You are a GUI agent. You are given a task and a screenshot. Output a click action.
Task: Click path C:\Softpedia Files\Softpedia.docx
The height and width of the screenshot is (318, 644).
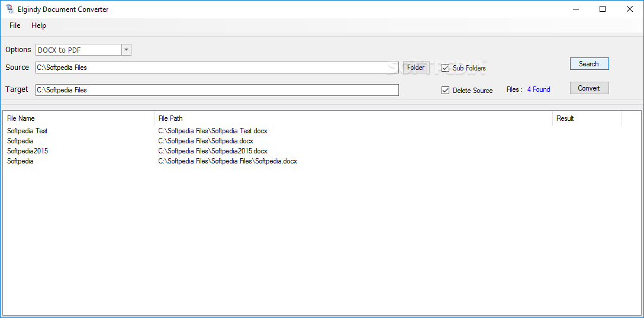[206, 141]
